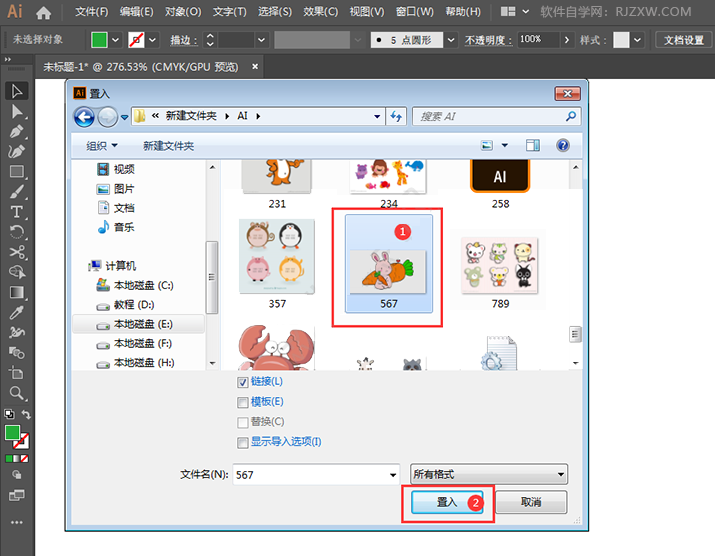
Task: Select the Zoom tool
Action: tap(17, 393)
